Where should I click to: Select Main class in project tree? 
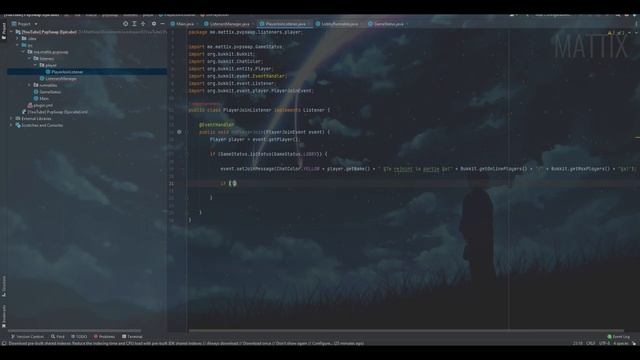point(41,98)
